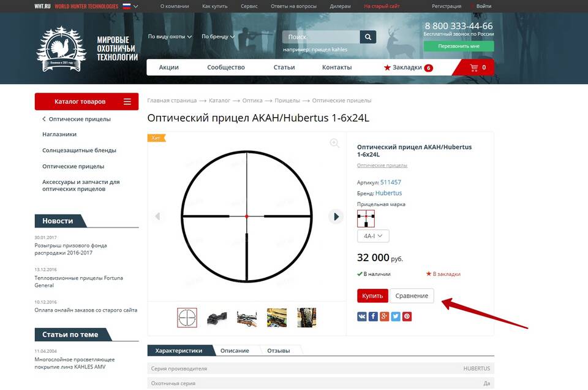The height and width of the screenshot is (390, 588).
Task: Open 'Сервис' menu item
Action: (x=249, y=6)
